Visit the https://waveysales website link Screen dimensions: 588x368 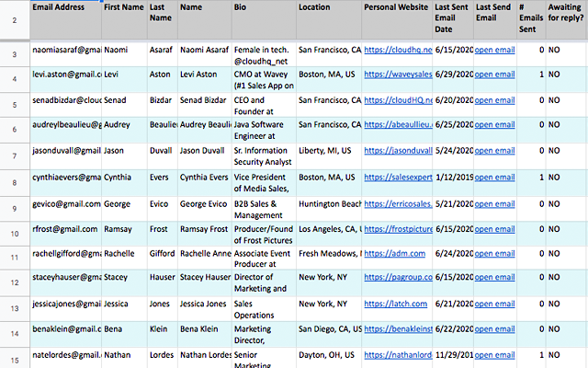(398, 75)
